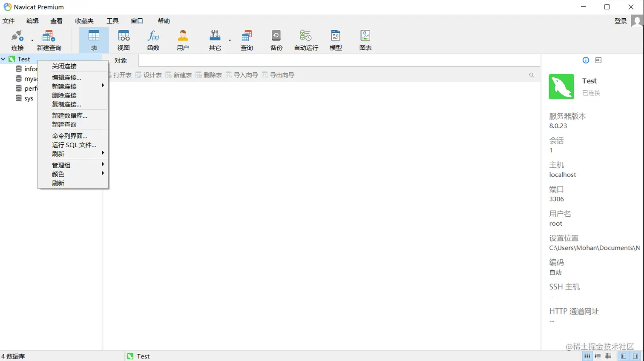This screenshot has height=361, width=644.
Task: Click the user avatar icon beside 登录
Action: (637, 21)
